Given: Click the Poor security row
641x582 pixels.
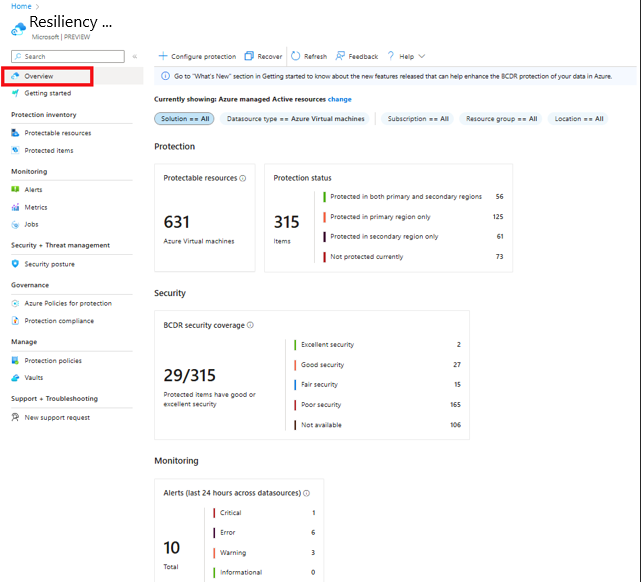Looking at the screenshot, I should 377,405.
